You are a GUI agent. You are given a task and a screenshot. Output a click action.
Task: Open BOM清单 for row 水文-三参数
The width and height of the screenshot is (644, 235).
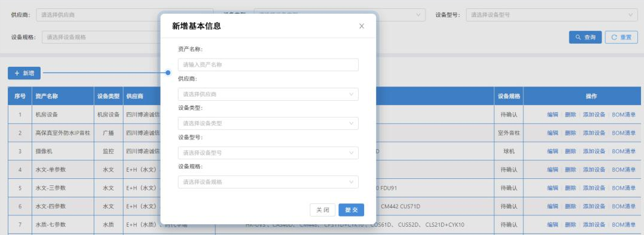(x=624, y=188)
